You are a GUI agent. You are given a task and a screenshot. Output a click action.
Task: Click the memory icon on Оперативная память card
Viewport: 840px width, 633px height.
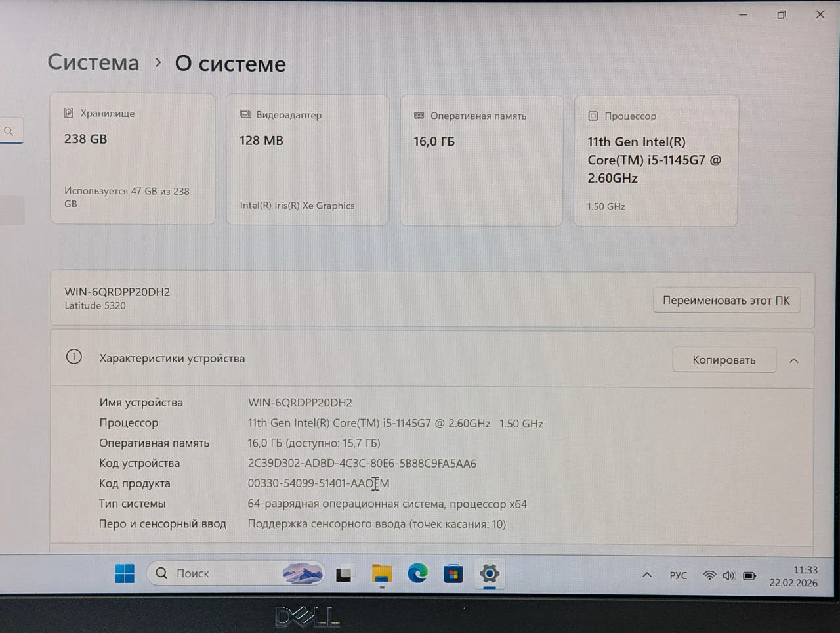419,116
